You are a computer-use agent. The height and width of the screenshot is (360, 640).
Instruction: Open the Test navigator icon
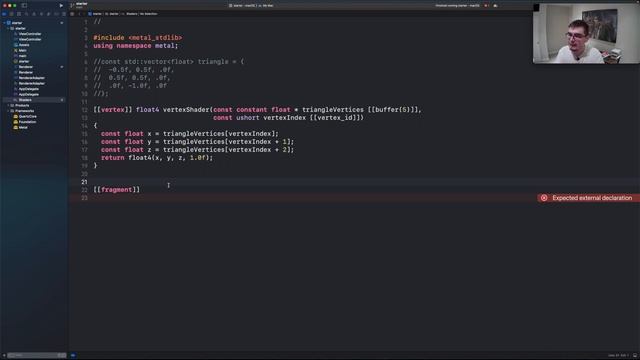41,14
